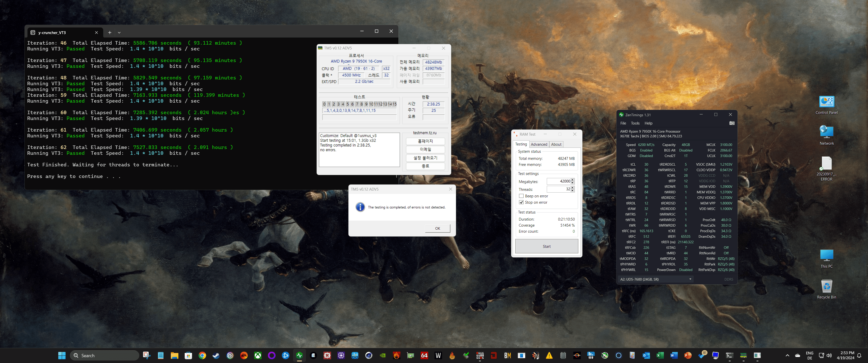Open Steam from the taskbar
The height and width of the screenshot is (363, 868).
coord(216,355)
